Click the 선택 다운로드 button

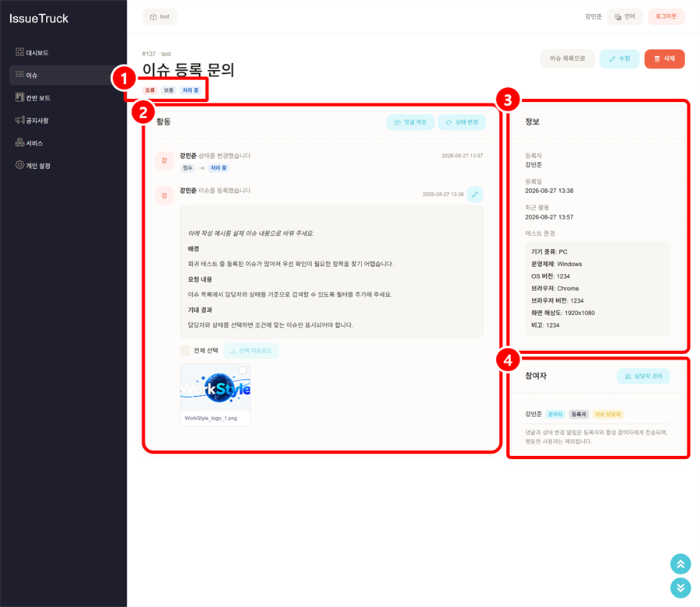tap(251, 351)
